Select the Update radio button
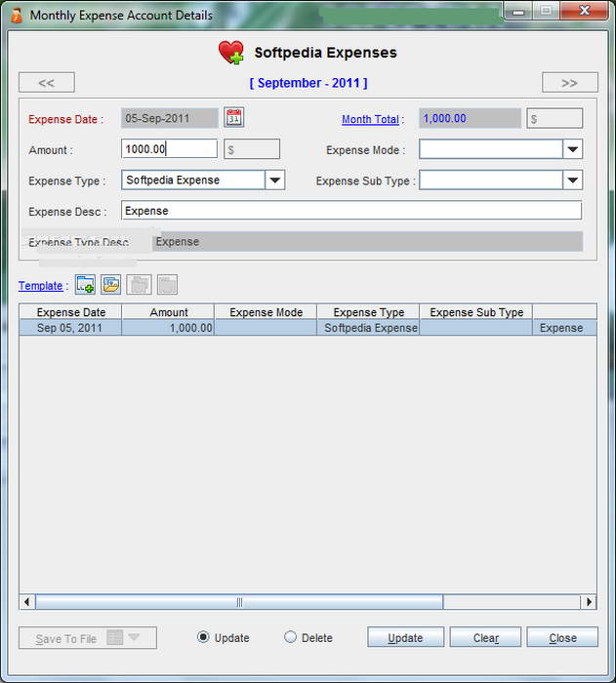This screenshot has height=683, width=616. pyautogui.click(x=203, y=637)
